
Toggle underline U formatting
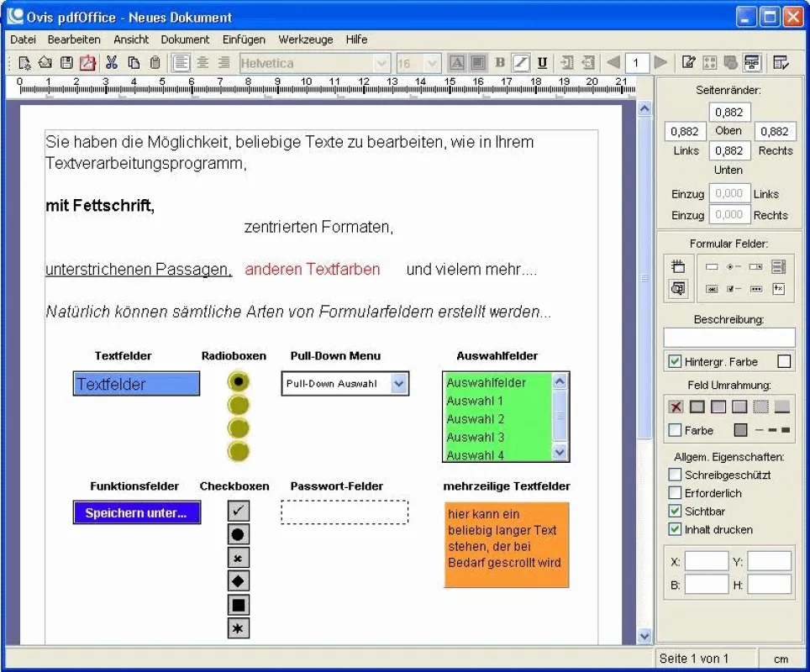(542, 63)
